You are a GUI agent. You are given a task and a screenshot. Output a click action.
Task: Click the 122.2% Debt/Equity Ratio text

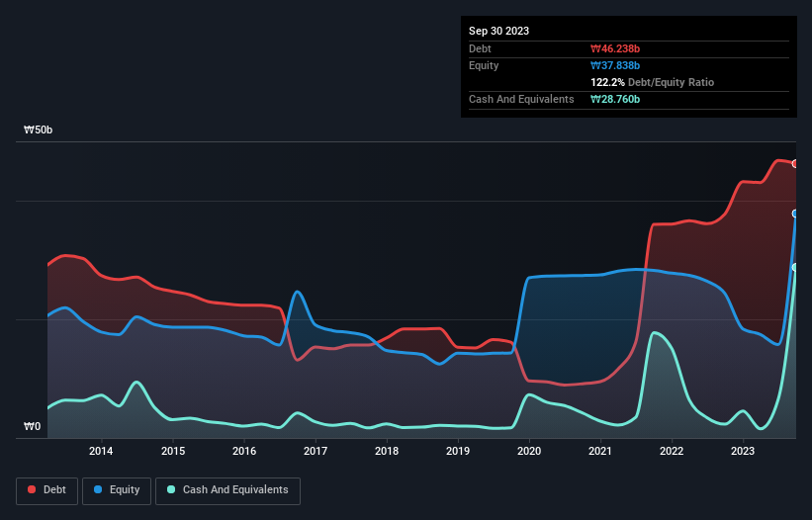(652, 82)
